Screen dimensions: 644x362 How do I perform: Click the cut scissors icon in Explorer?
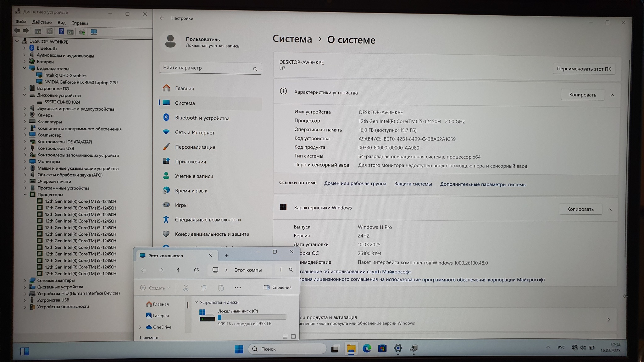(186, 288)
